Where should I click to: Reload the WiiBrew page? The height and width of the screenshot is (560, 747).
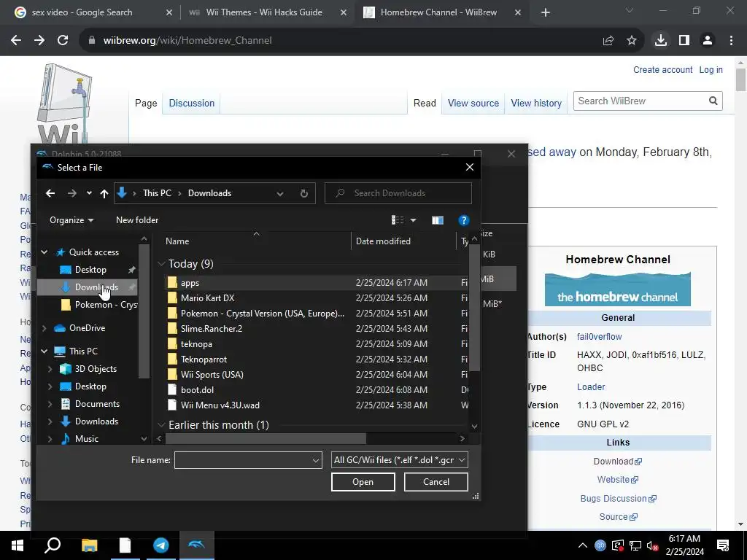point(63,41)
